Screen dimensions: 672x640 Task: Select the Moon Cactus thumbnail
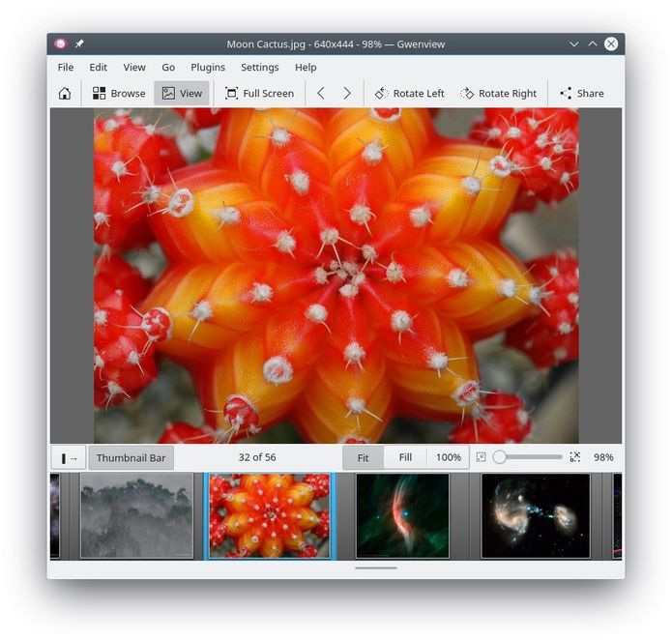point(270,515)
